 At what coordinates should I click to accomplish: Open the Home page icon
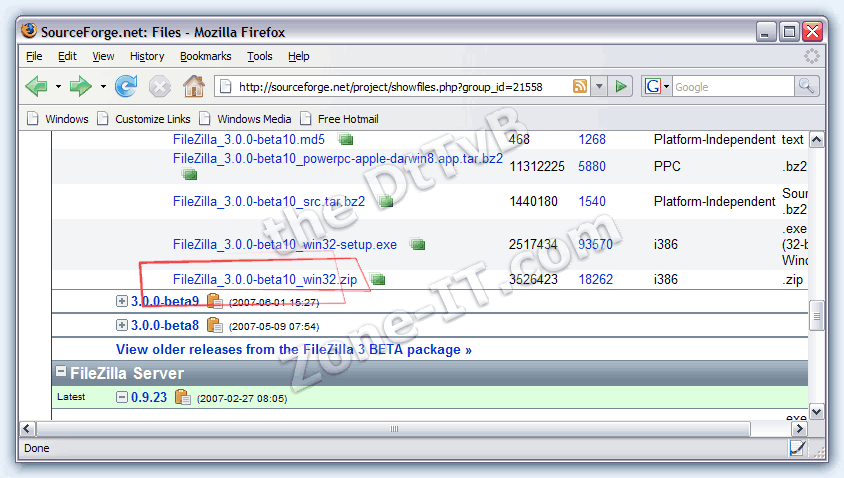point(194,86)
